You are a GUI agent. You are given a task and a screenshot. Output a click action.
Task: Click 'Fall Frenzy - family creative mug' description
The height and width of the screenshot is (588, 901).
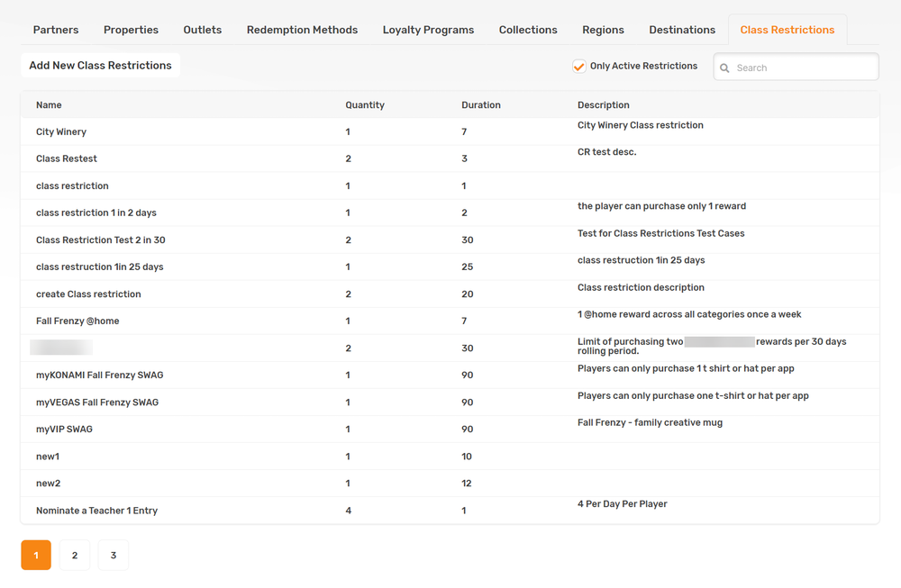(x=650, y=422)
